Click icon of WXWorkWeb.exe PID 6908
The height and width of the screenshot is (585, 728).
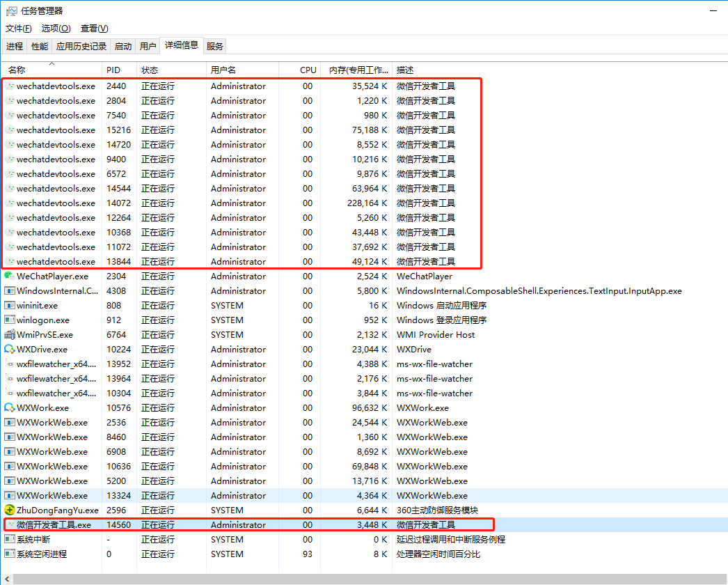pyautogui.click(x=9, y=452)
